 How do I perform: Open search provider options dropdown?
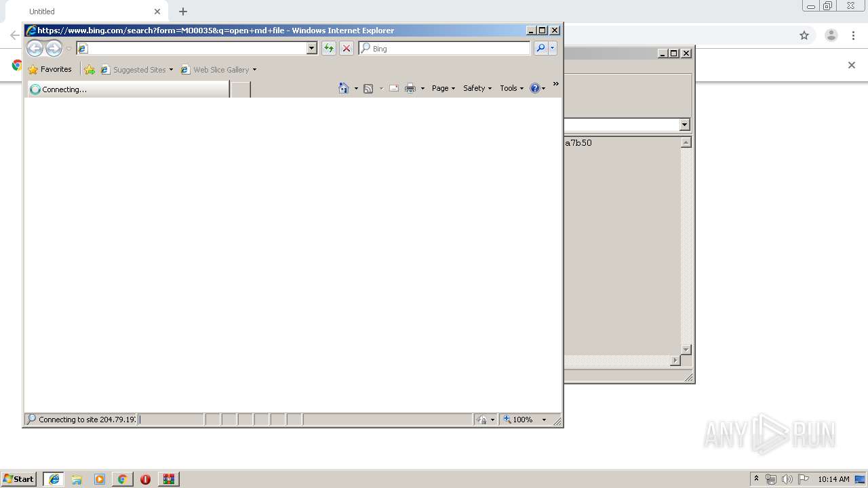(x=553, y=48)
